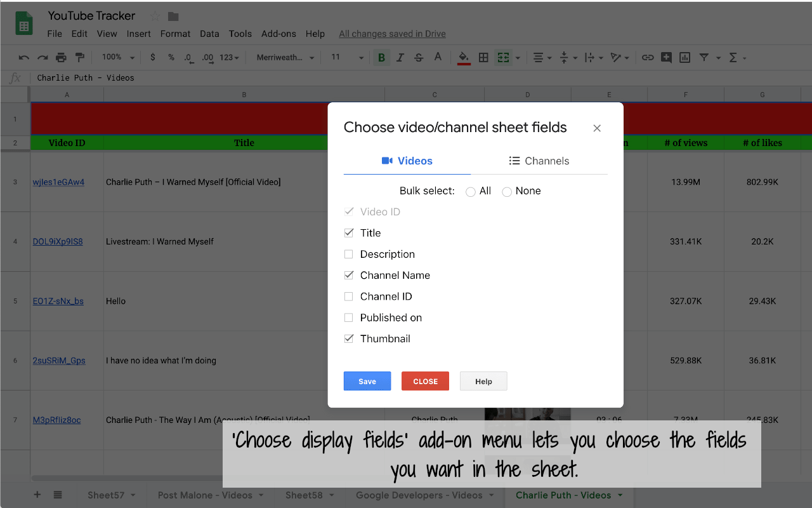The width and height of the screenshot is (812, 508).
Task: Open the horizontal align dropdown
Action: pyautogui.click(x=542, y=58)
